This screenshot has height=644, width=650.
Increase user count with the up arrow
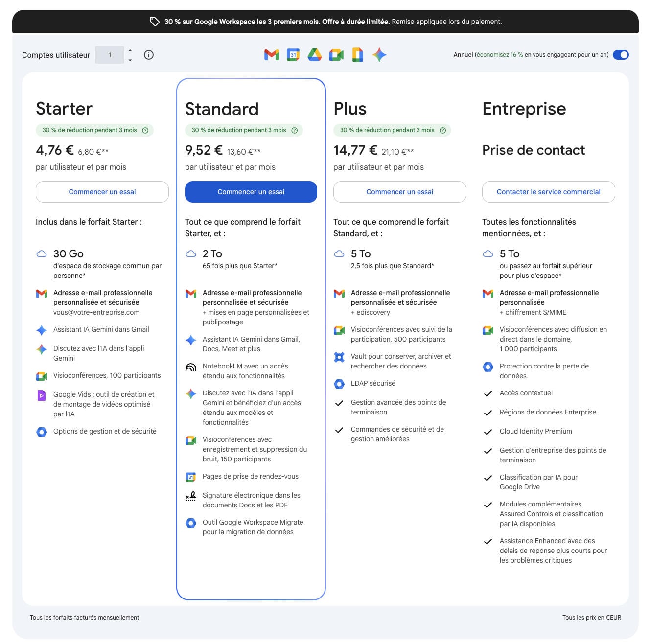[129, 51]
